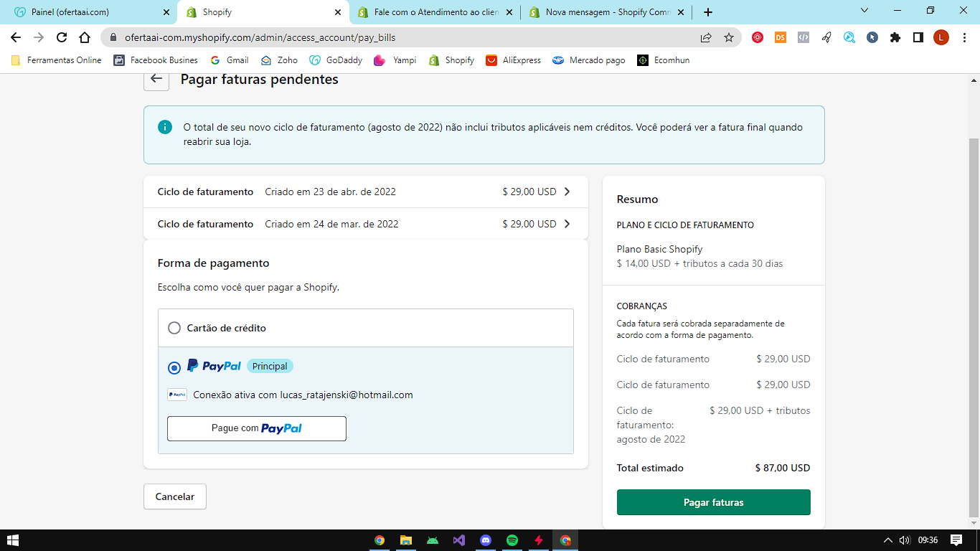980x551 pixels.
Task: Switch to the Painel (ofertaai.com) tab
Action: [x=89, y=12]
